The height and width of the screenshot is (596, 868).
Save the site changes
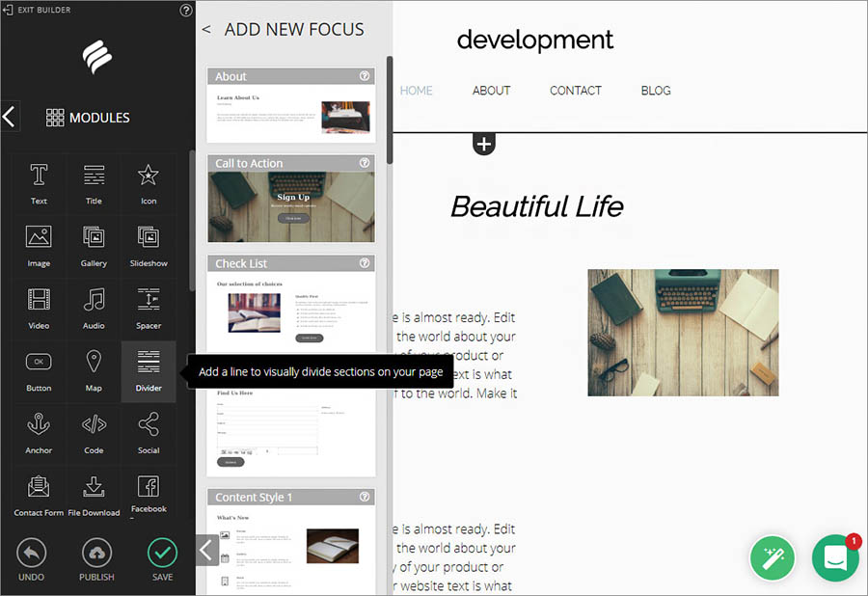coord(162,559)
